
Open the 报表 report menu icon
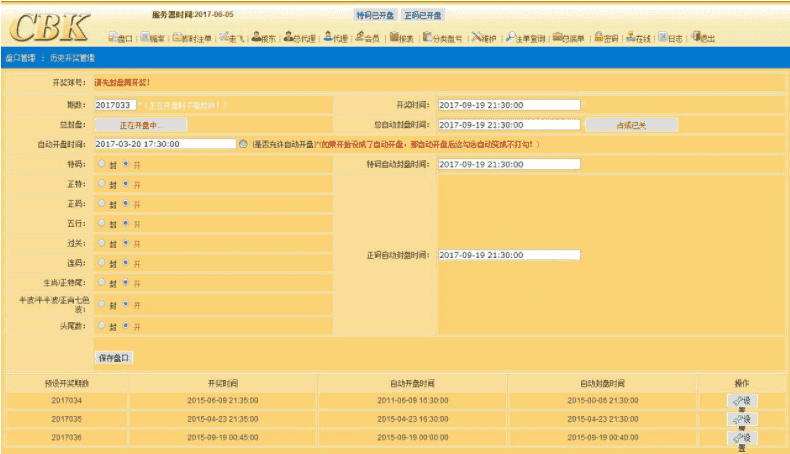394,37
